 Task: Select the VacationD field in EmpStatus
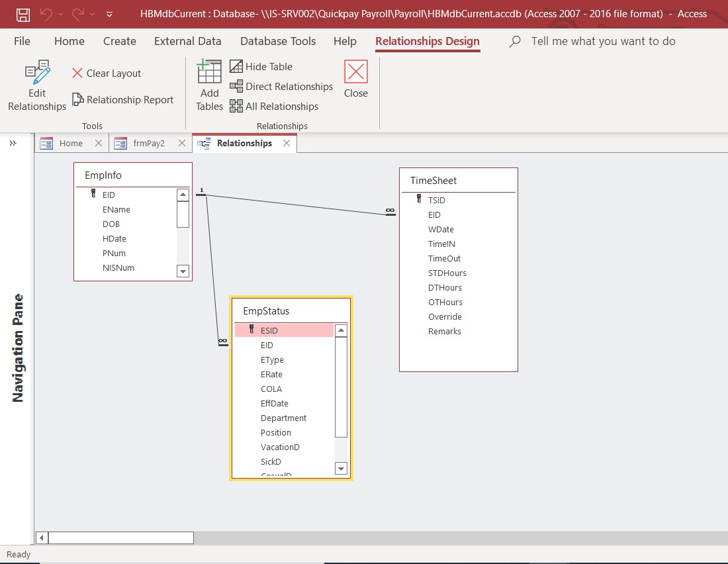(x=280, y=447)
